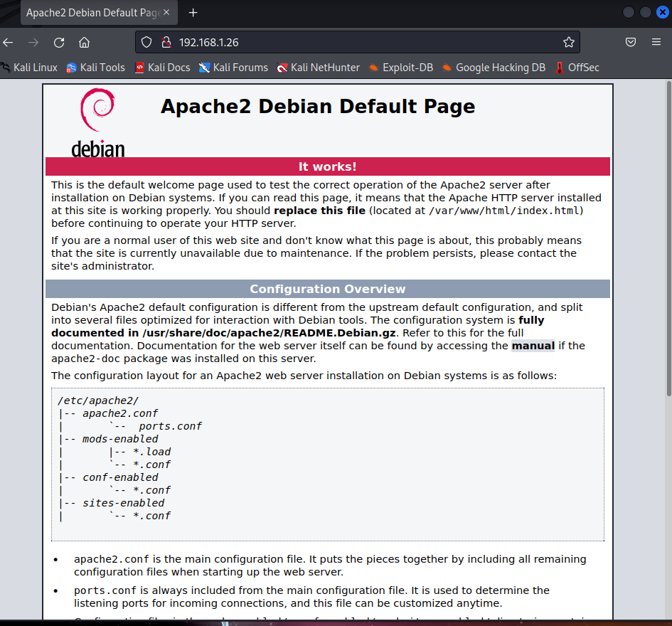This screenshot has width=672, height=626.
Task: Click 'ports.conf' in the config tree
Action: [x=170, y=426]
